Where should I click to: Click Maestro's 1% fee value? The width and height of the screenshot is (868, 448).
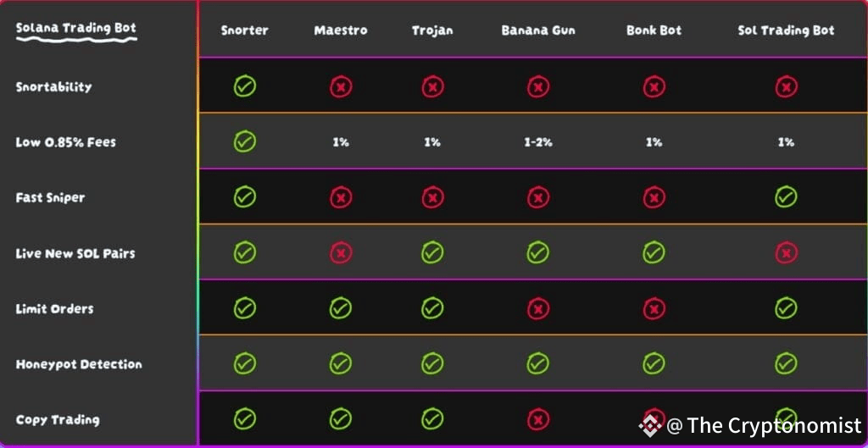click(341, 142)
